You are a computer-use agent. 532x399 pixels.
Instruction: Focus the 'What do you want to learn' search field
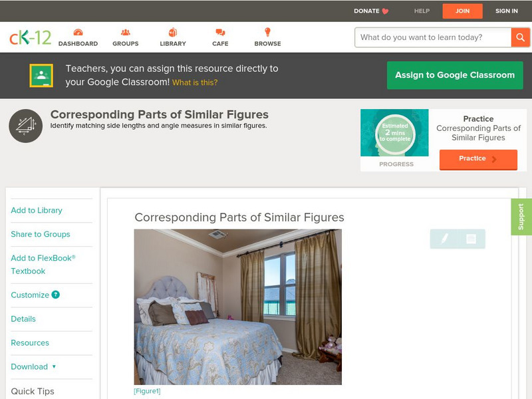click(x=433, y=37)
